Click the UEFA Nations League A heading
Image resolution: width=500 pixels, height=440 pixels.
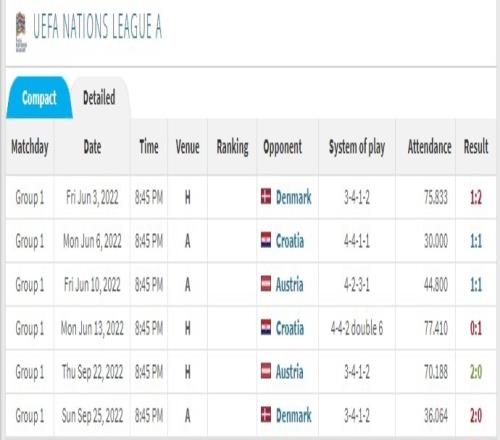click(x=97, y=26)
